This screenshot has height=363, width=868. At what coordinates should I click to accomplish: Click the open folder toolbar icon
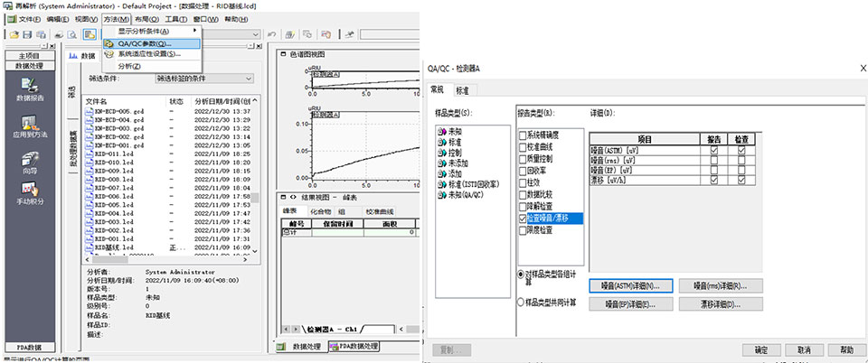coord(15,34)
